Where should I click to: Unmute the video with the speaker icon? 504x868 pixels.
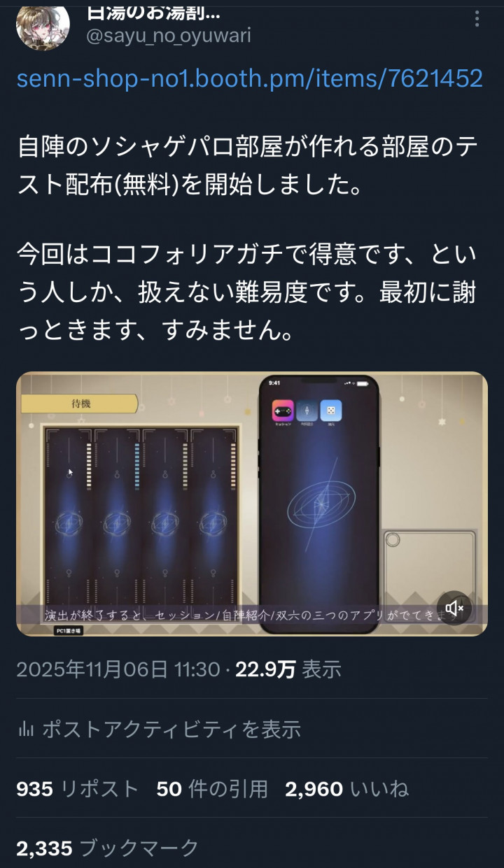454,609
